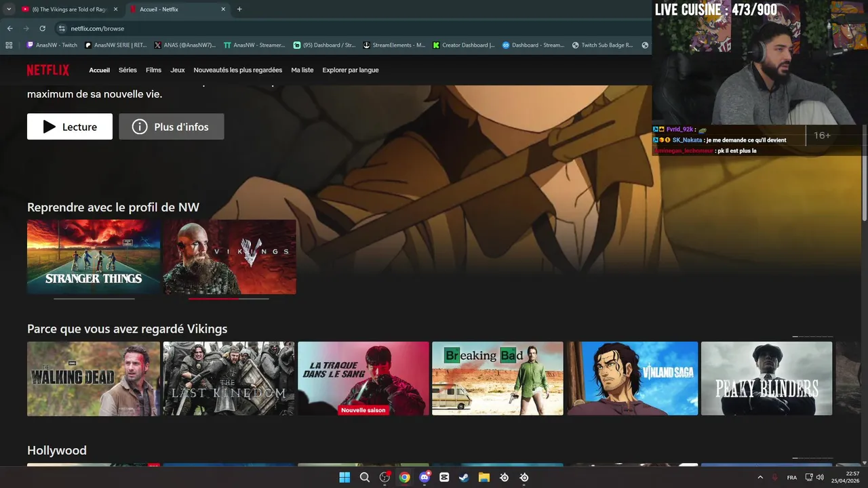Open File Explorer from the taskbar

click(x=484, y=477)
